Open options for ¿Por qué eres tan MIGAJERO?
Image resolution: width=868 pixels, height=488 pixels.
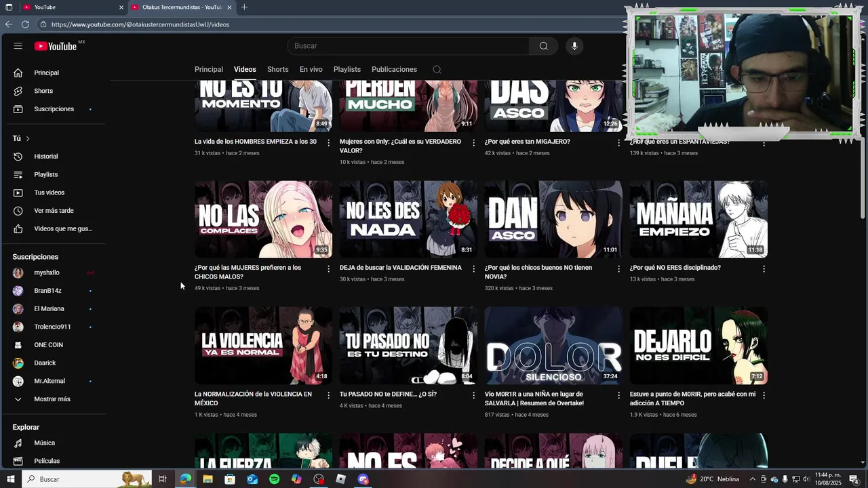coord(618,143)
